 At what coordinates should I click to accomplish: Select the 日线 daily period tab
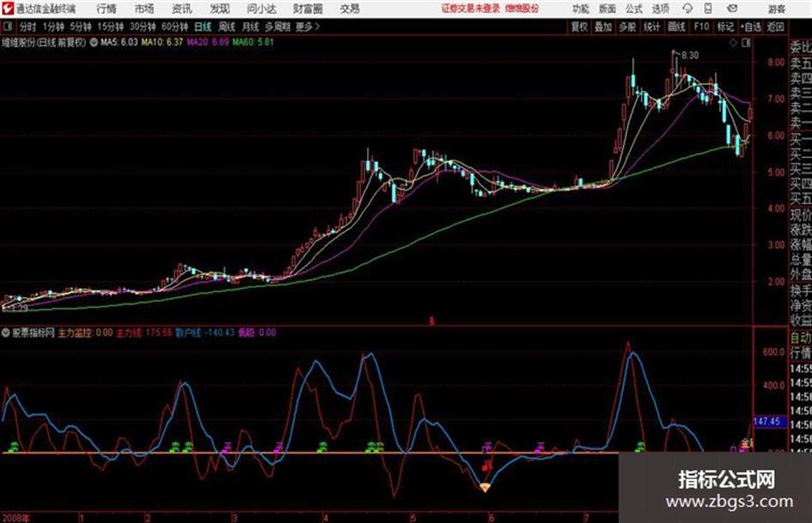[203, 27]
